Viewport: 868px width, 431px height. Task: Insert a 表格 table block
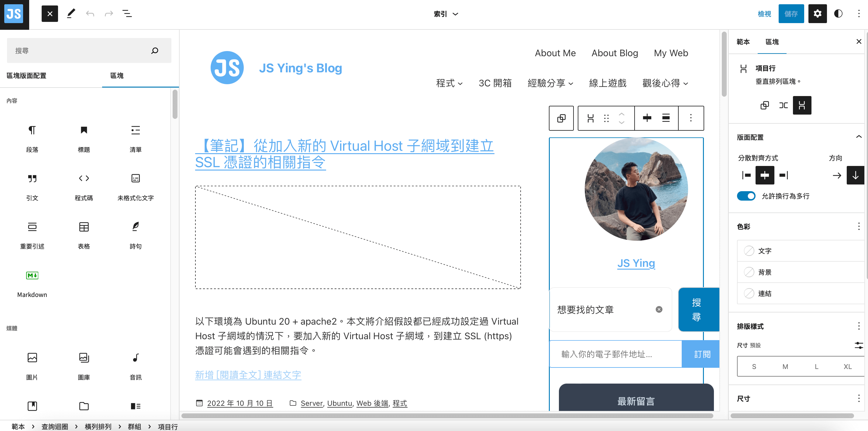(x=84, y=236)
